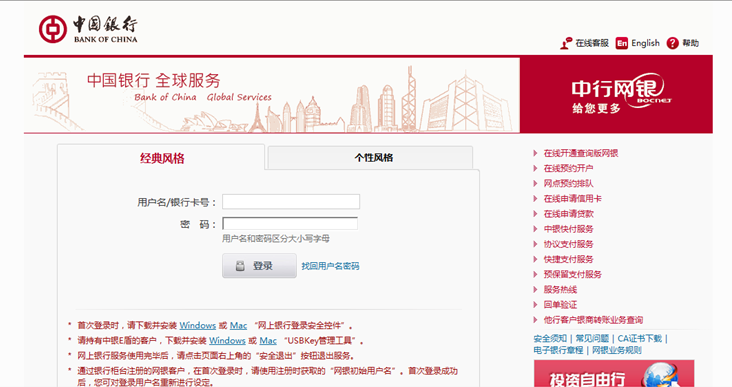
Task: Click the Bank of China logo
Action: (x=88, y=29)
